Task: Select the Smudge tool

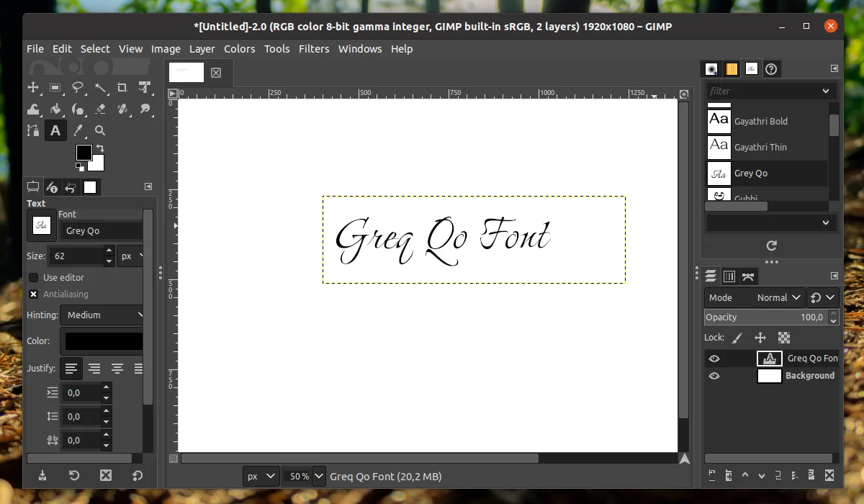Action: [x=145, y=109]
